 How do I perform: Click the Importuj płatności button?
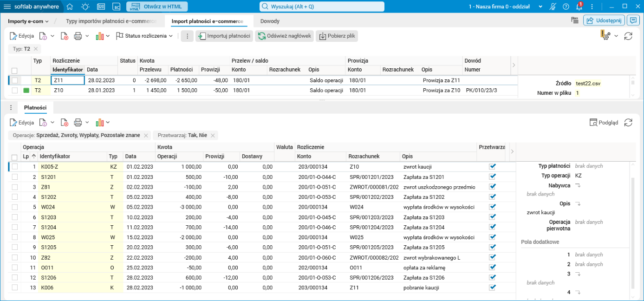pyautogui.click(x=224, y=36)
